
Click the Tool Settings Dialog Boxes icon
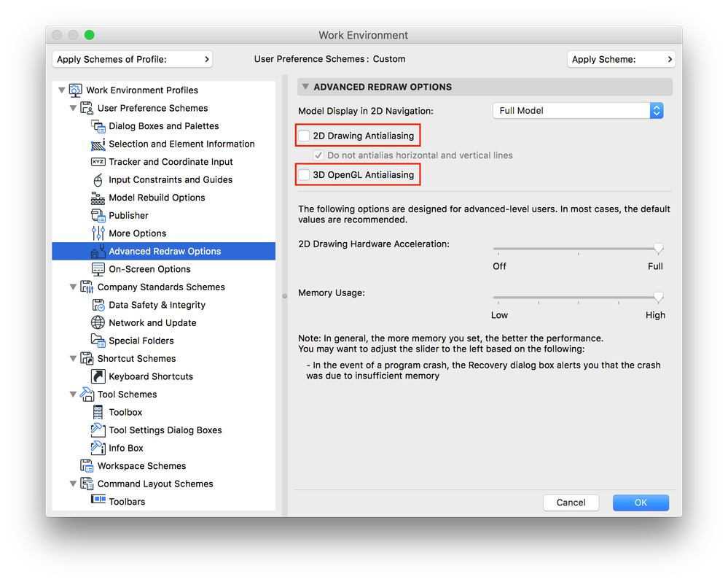[98, 430]
